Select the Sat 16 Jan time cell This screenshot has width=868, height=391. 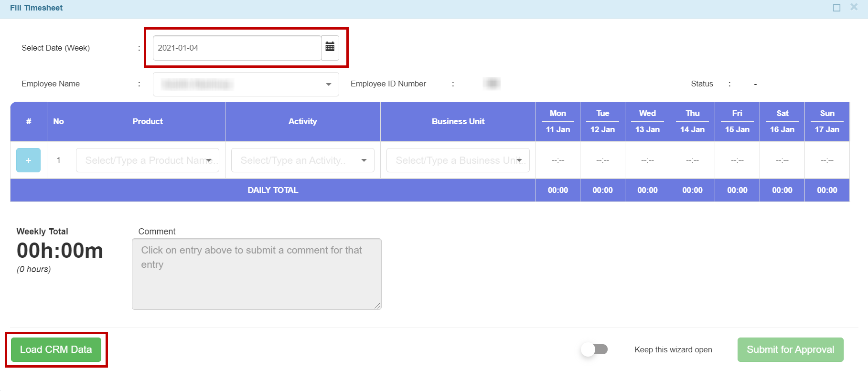pyautogui.click(x=782, y=160)
